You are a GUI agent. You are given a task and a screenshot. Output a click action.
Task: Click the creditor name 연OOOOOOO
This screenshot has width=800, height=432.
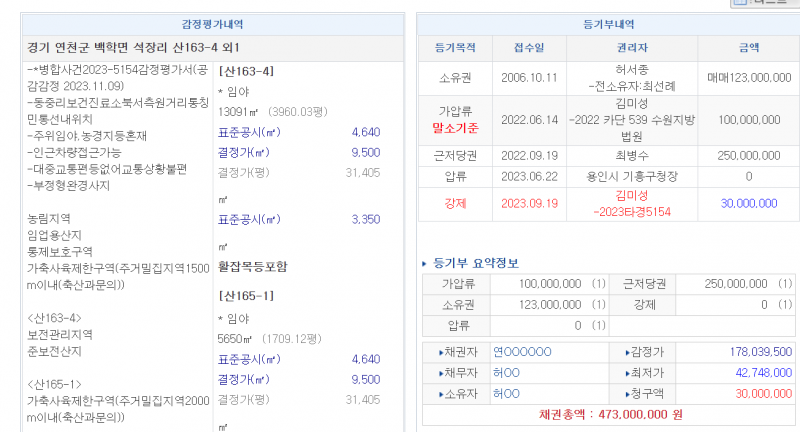click(522, 352)
